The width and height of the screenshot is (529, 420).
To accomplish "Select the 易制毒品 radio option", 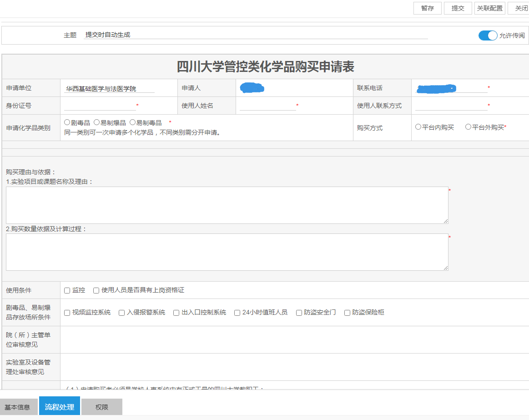I will (x=132, y=122).
